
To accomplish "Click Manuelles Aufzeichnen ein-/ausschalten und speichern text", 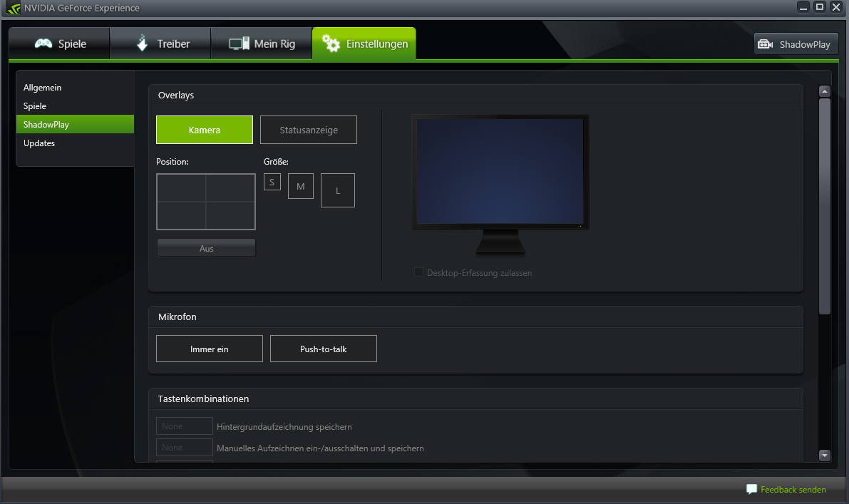I will (x=320, y=448).
